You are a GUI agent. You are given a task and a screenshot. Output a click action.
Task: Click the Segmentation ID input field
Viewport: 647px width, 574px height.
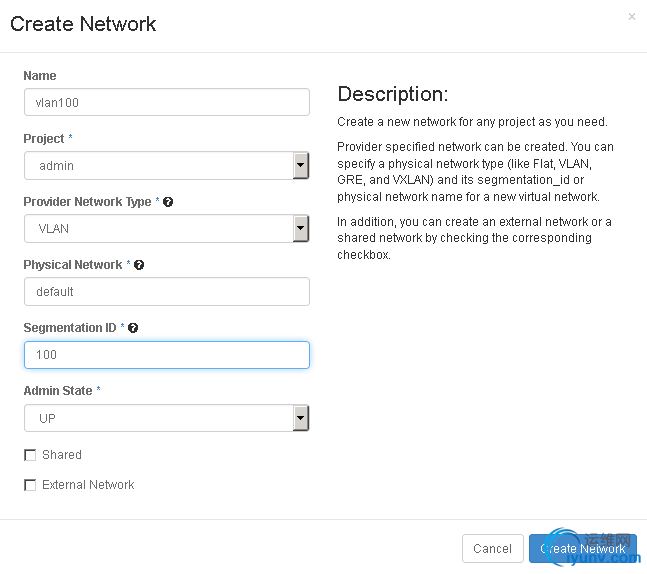click(x=167, y=355)
